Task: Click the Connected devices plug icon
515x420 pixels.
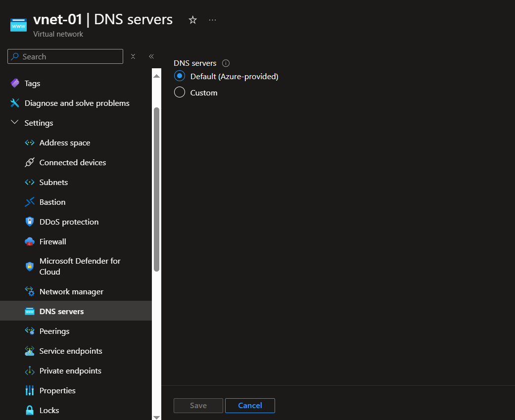Action: click(30, 162)
